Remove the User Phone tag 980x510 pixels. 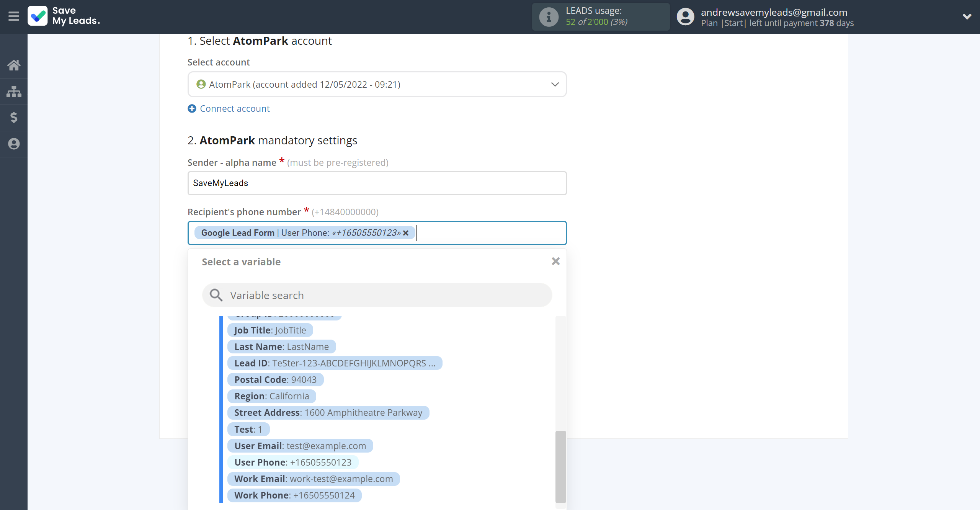coord(406,233)
